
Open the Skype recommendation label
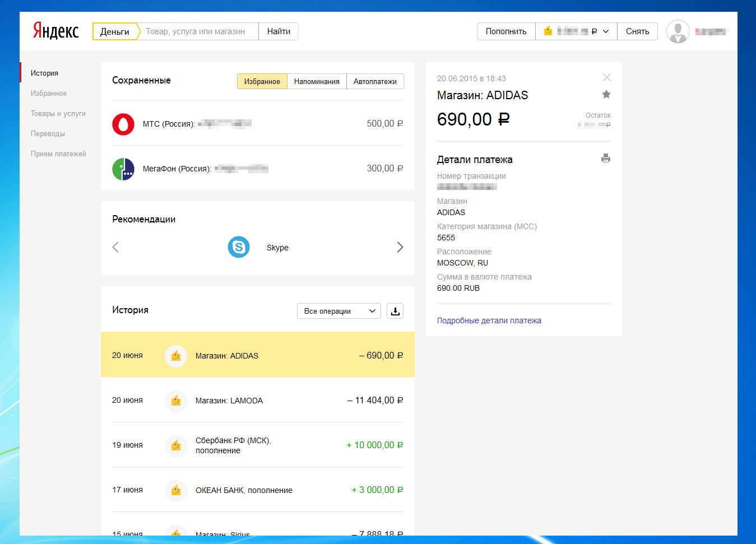coord(277,248)
